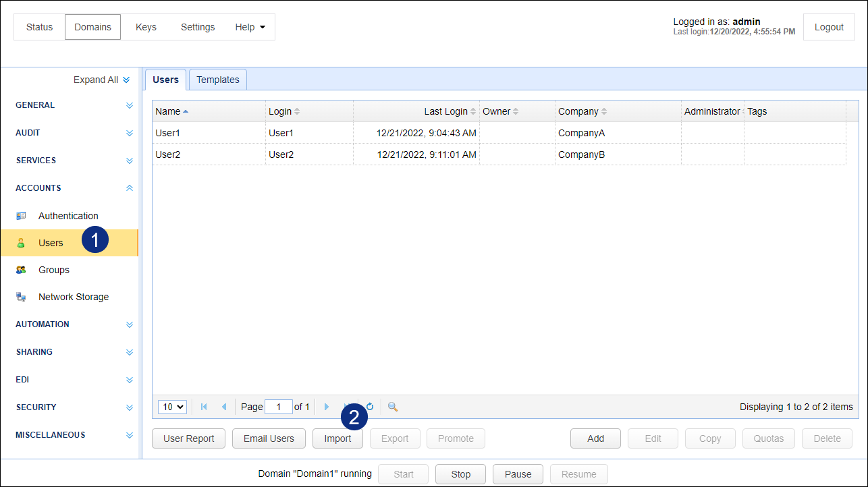Go to next page of users
The height and width of the screenshot is (487, 868).
tap(327, 407)
